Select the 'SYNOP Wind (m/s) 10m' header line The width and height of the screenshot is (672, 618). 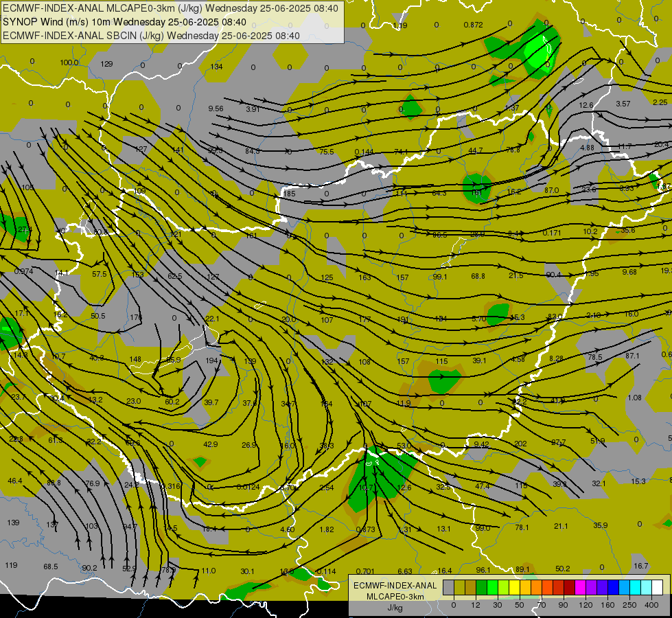coord(124,22)
